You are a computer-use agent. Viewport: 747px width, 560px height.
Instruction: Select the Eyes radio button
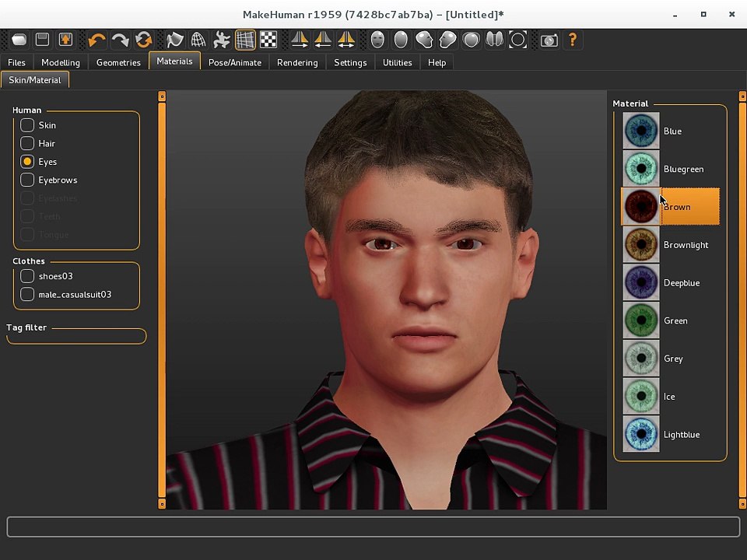click(x=27, y=162)
